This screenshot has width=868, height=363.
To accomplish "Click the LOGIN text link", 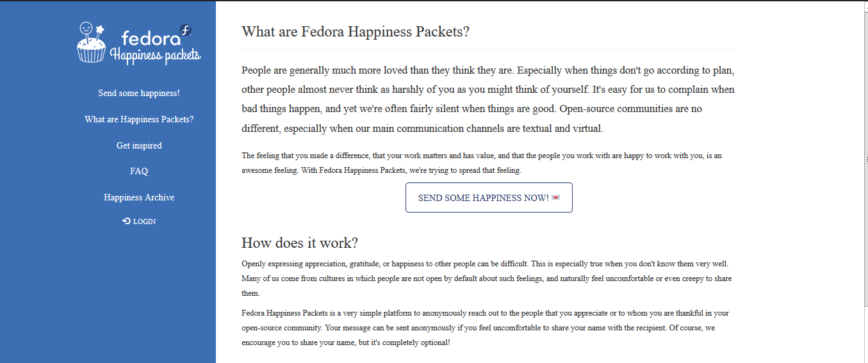I will pyautogui.click(x=144, y=222).
